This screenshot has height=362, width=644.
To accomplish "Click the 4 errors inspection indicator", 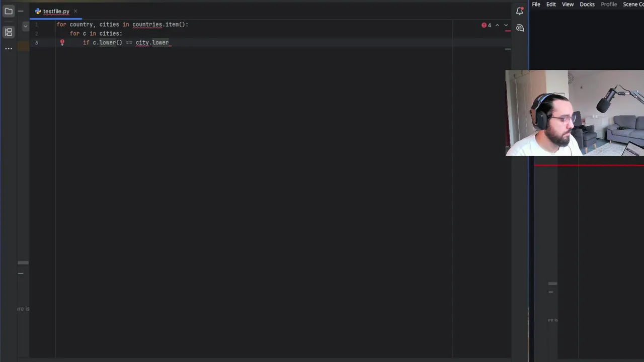I will [x=487, y=25].
